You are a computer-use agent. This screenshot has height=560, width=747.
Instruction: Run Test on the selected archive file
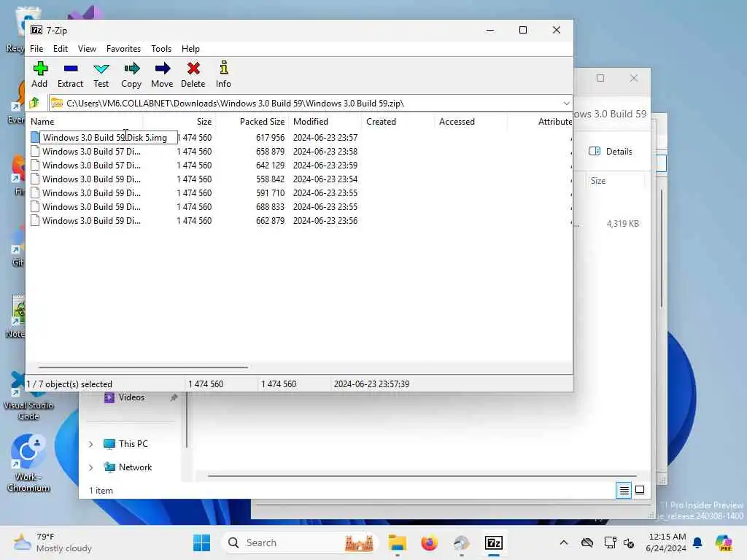pos(101,74)
